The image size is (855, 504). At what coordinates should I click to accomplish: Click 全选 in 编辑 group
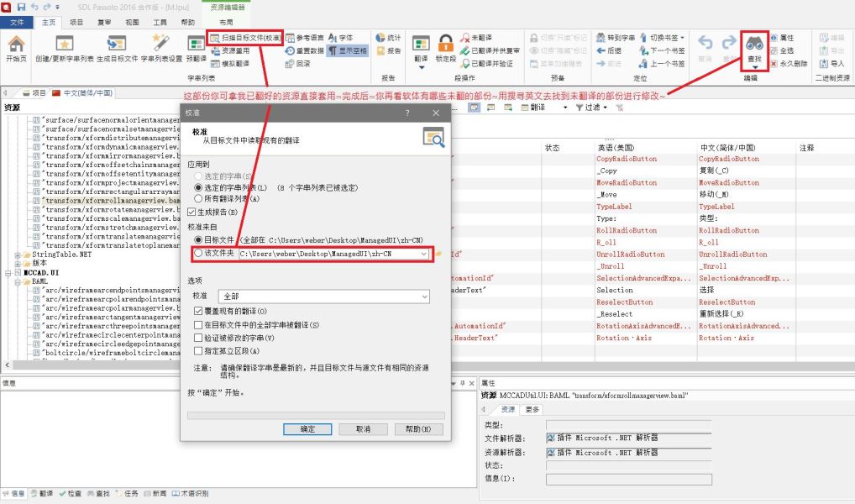pyautogui.click(x=782, y=50)
